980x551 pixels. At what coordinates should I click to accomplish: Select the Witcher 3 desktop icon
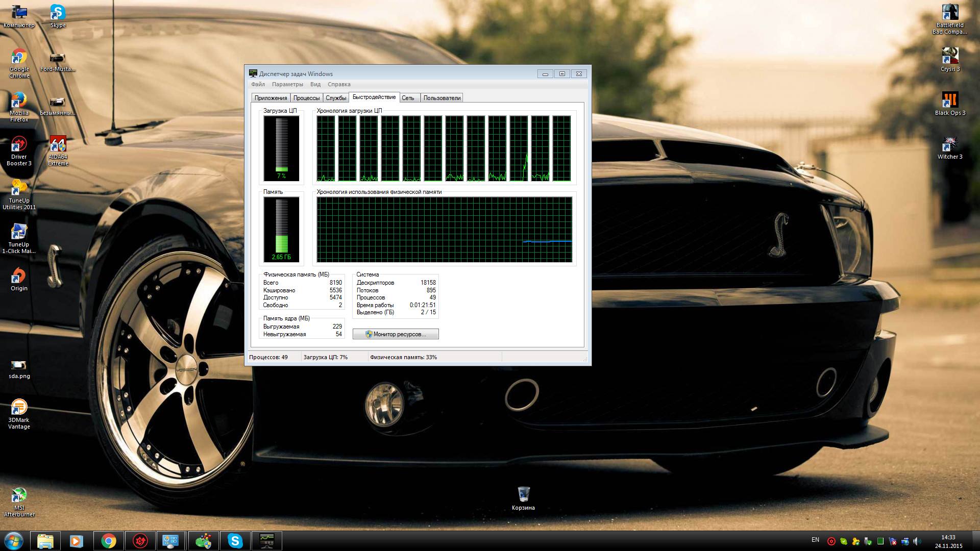pyautogui.click(x=949, y=145)
